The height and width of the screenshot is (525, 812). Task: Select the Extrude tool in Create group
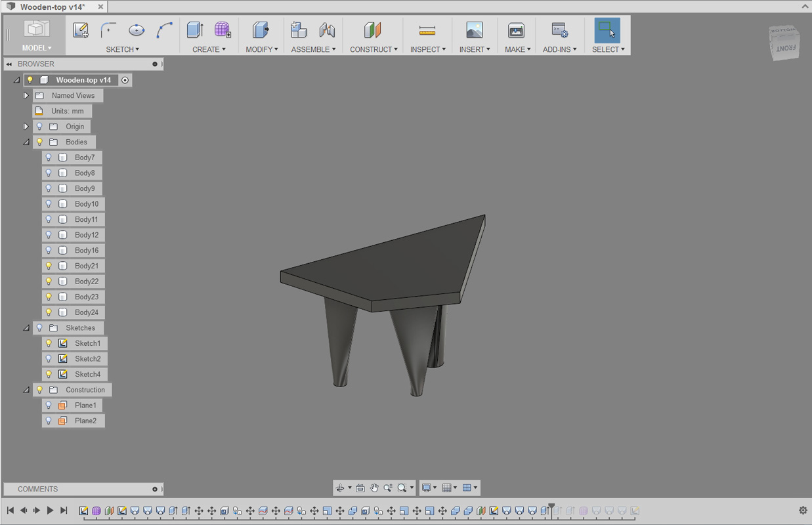[x=195, y=30]
